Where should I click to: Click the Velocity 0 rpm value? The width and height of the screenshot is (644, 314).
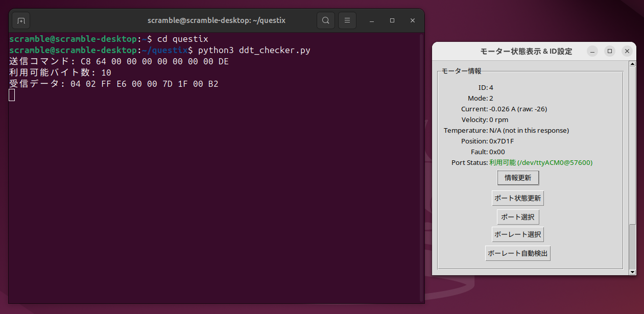498,119
